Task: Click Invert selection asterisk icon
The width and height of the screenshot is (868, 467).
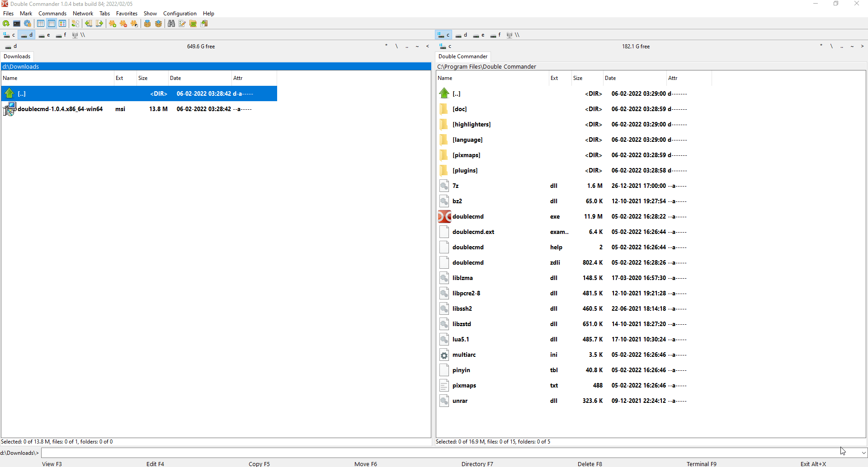Action: pyautogui.click(x=134, y=23)
